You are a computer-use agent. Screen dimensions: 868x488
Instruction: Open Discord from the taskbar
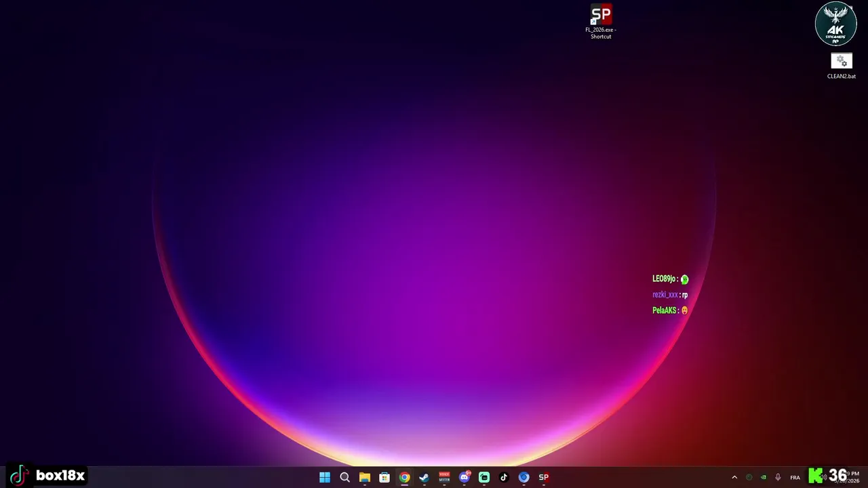pyautogui.click(x=465, y=477)
